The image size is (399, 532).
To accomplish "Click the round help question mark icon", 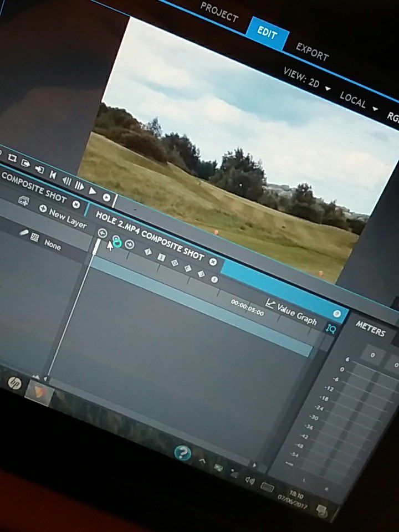I will [x=182, y=452].
